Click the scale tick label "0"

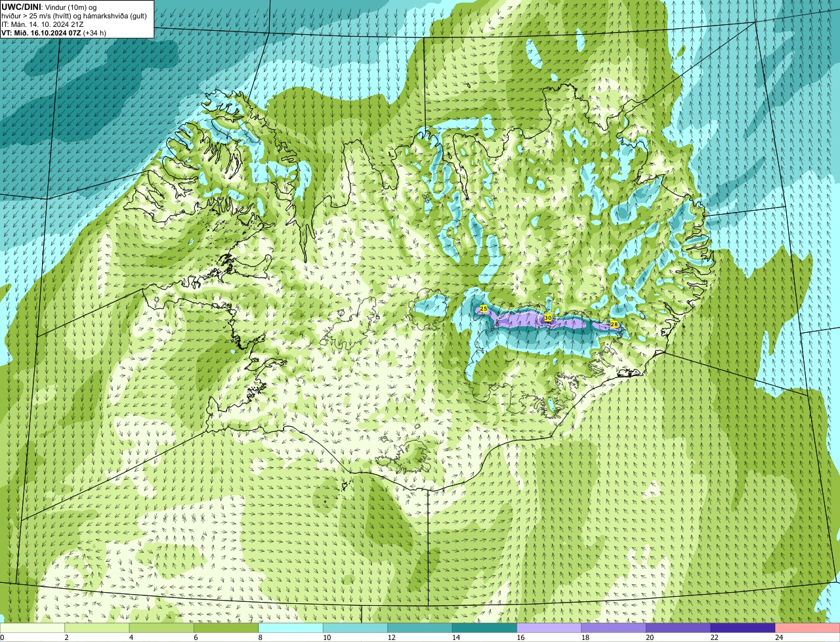tap(2, 637)
